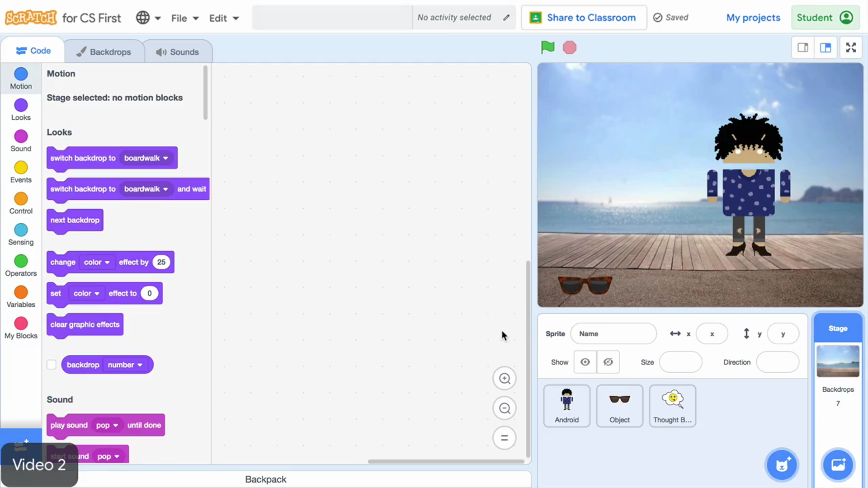Enter full screen stage mode
This screenshot has height=488, width=868.
click(851, 47)
